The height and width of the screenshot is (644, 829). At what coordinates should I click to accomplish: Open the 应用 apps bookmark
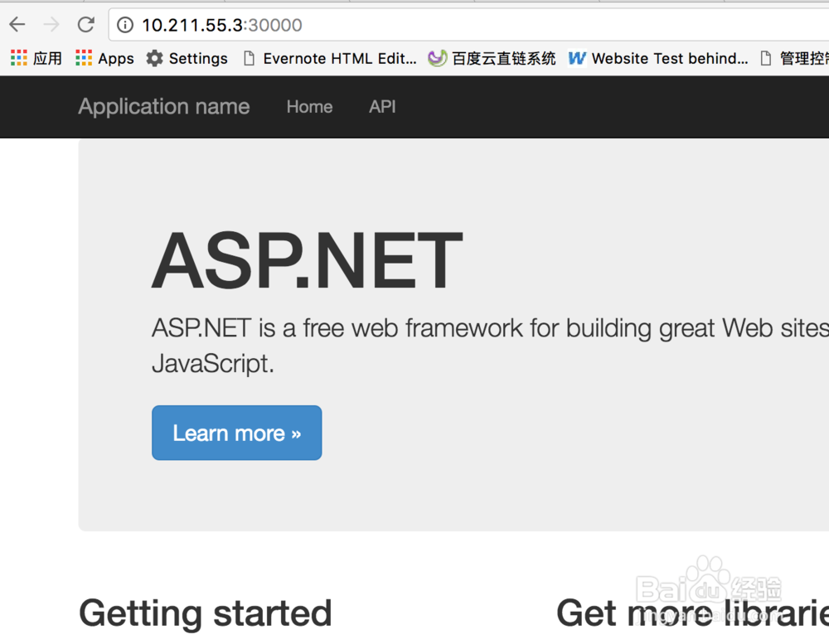tap(36, 58)
